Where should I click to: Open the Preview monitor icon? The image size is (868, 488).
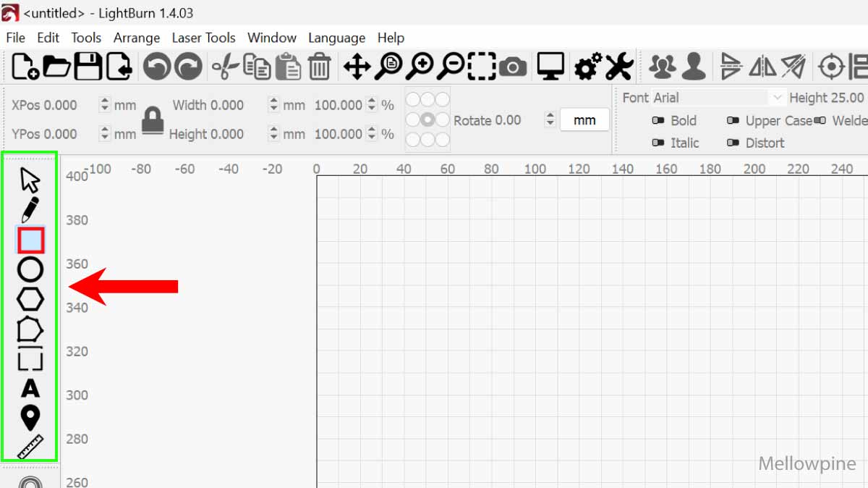(x=550, y=67)
